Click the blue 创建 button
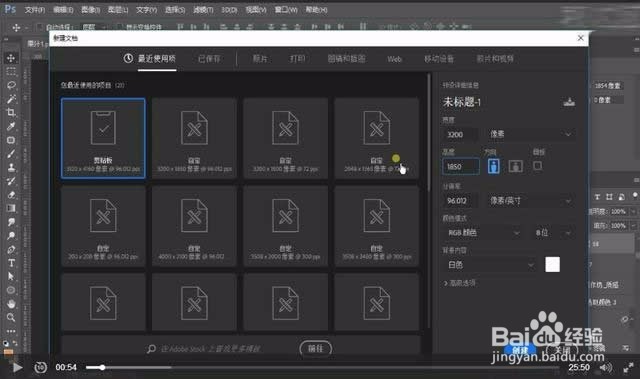 coord(520,349)
